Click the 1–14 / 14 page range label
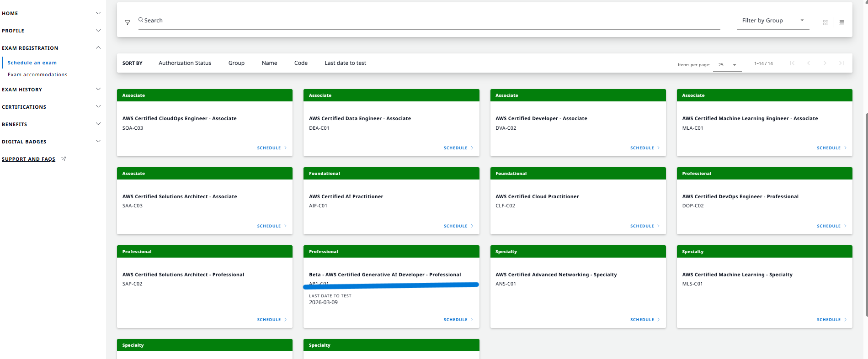The height and width of the screenshot is (359, 868). click(x=763, y=63)
